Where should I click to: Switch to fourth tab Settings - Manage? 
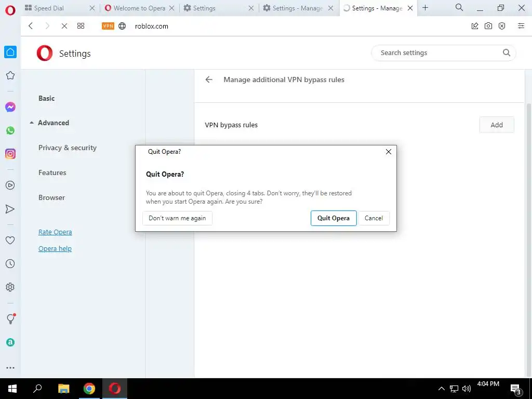(x=295, y=8)
